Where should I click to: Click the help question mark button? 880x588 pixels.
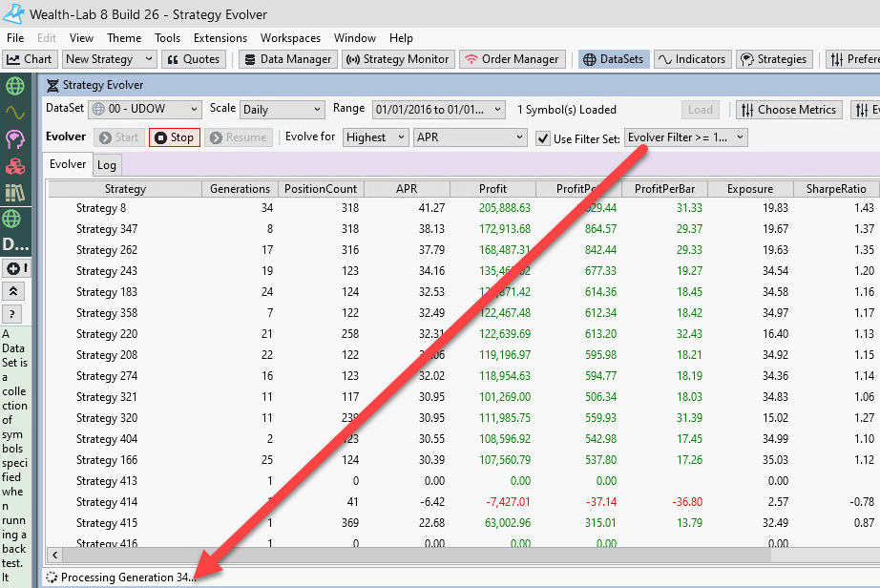pos(13,314)
